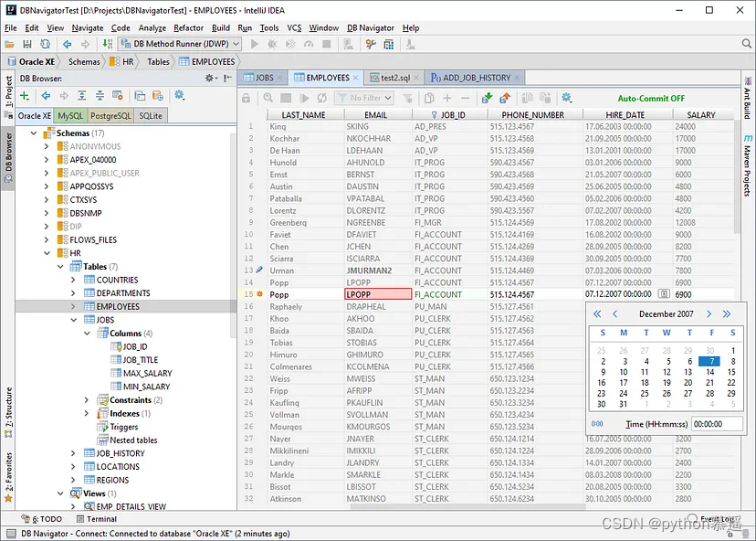Open the Refactor menu
Image resolution: width=756 pixels, height=541 pixels.
[188, 28]
